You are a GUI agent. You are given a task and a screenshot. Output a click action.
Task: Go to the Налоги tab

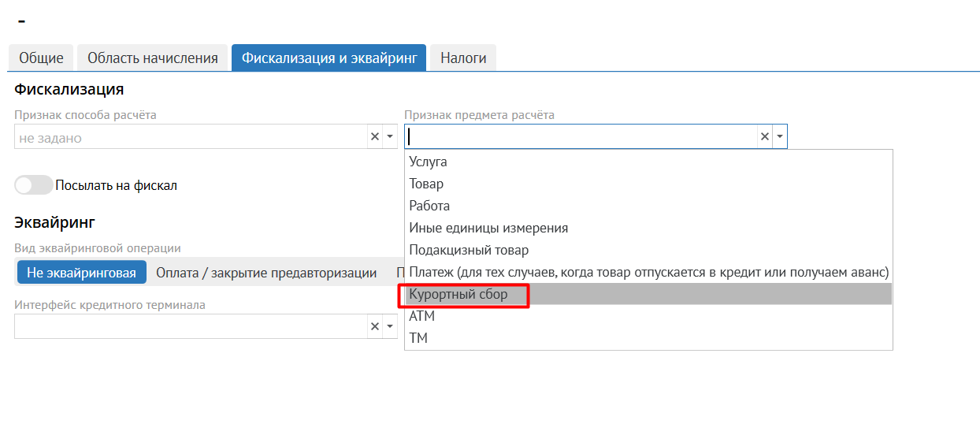coord(463,58)
